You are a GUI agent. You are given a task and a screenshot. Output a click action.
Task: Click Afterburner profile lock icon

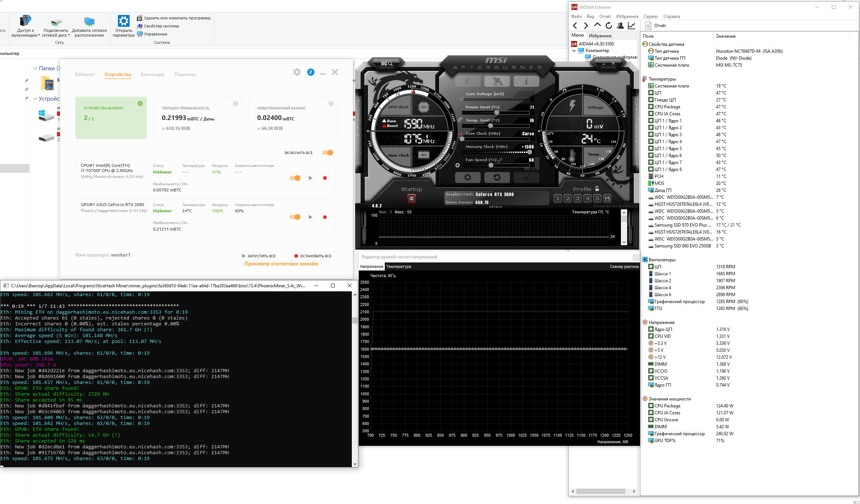click(597, 189)
